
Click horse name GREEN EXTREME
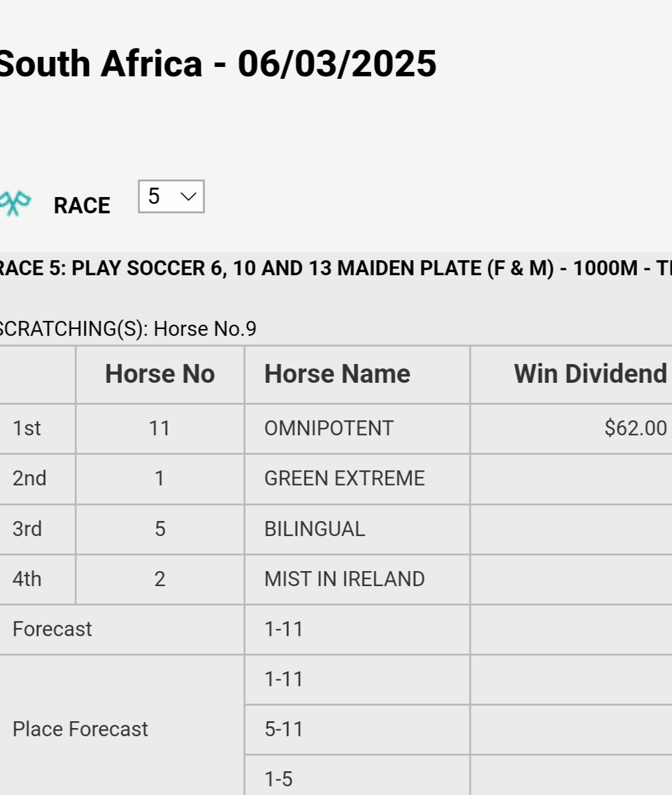[344, 479]
